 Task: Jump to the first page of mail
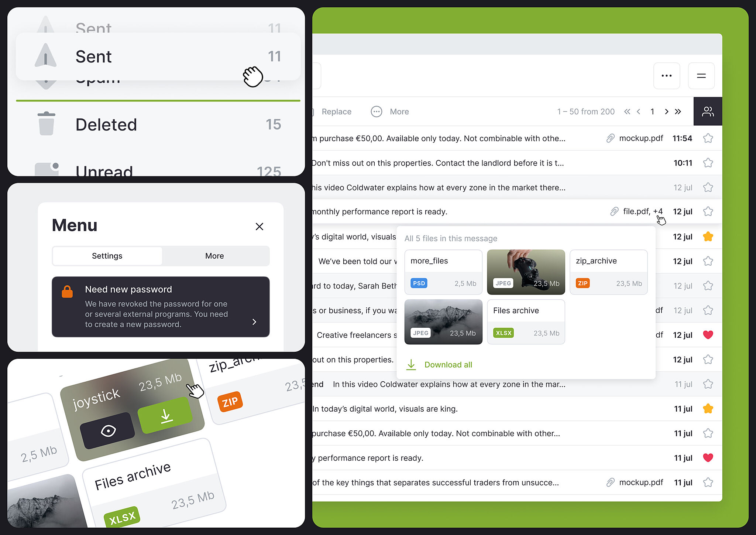pyautogui.click(x=627, y=112)
